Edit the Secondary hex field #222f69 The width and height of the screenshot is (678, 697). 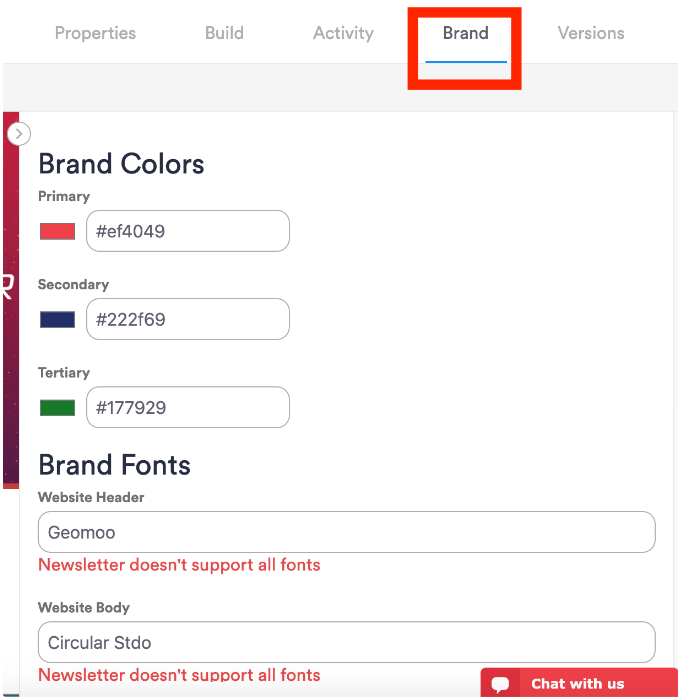pyautogui.click(x=188, y=320)
